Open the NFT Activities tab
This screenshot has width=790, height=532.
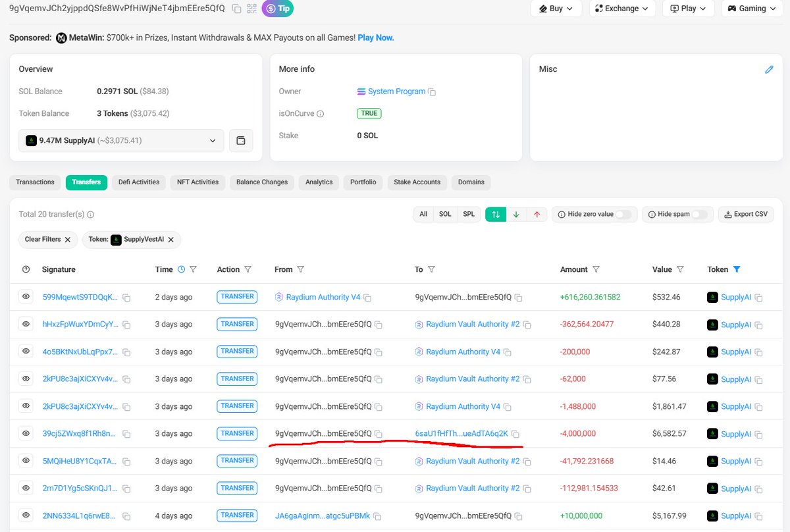(197, 182)
